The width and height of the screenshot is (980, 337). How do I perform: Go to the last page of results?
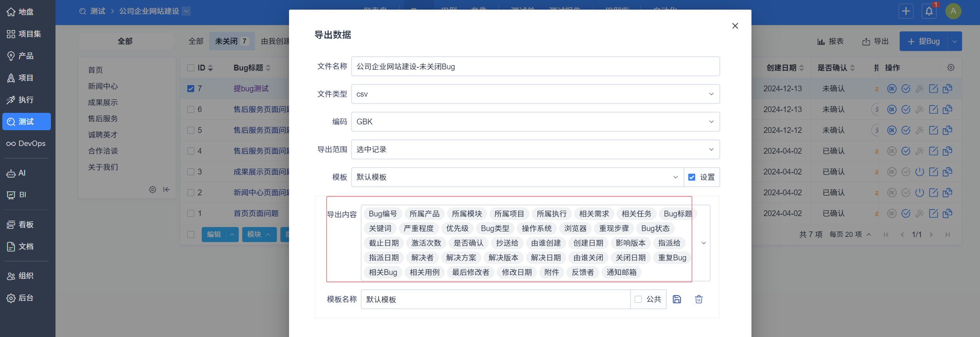(x=947, y=235)
